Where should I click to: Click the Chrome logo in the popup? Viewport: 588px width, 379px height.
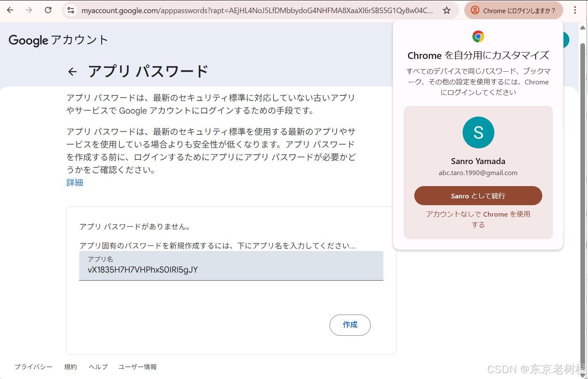point(478,36)
